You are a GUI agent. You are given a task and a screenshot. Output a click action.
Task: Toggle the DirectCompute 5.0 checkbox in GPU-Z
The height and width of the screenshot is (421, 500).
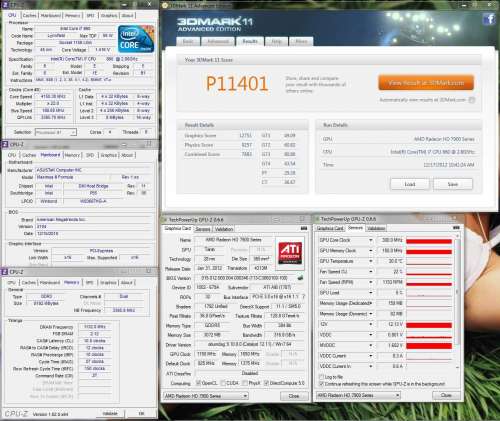pyautogui.click(x=266, y=383)
